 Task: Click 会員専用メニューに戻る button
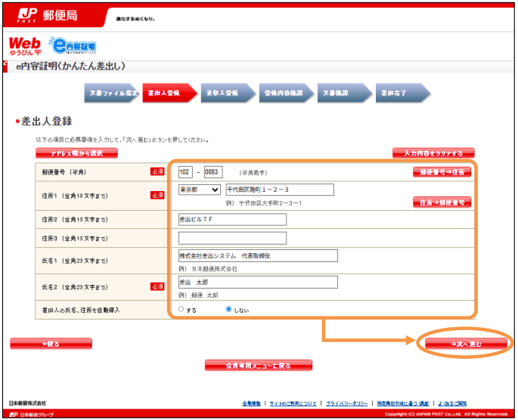259,366
